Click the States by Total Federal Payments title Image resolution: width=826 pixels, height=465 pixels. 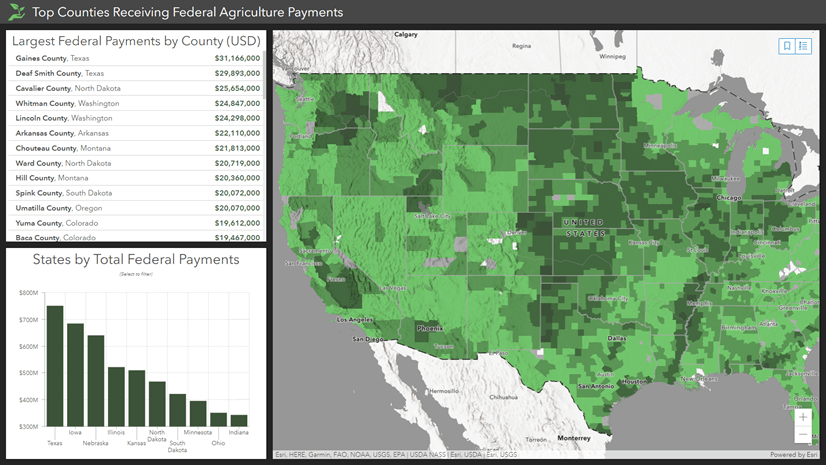pos(136,260)
